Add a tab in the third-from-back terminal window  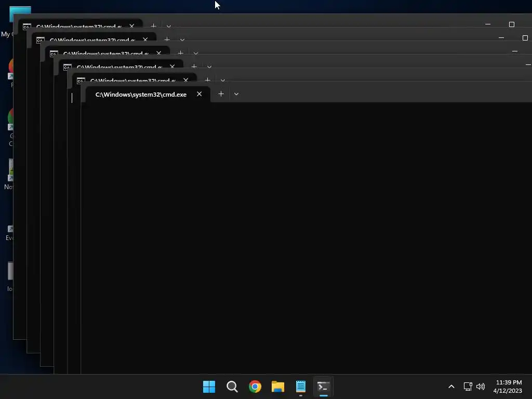pyautogui.click(x=180, y=53)
